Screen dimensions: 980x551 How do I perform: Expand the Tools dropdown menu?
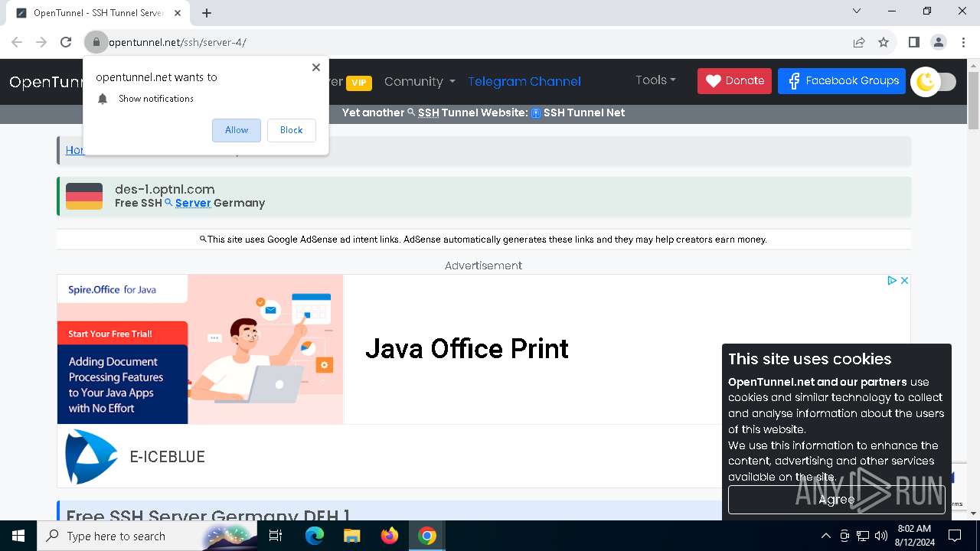655,80
